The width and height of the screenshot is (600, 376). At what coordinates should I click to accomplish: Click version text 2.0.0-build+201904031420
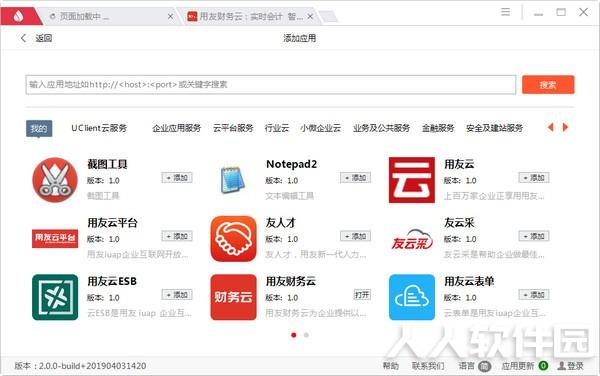[x=93, y=366]
